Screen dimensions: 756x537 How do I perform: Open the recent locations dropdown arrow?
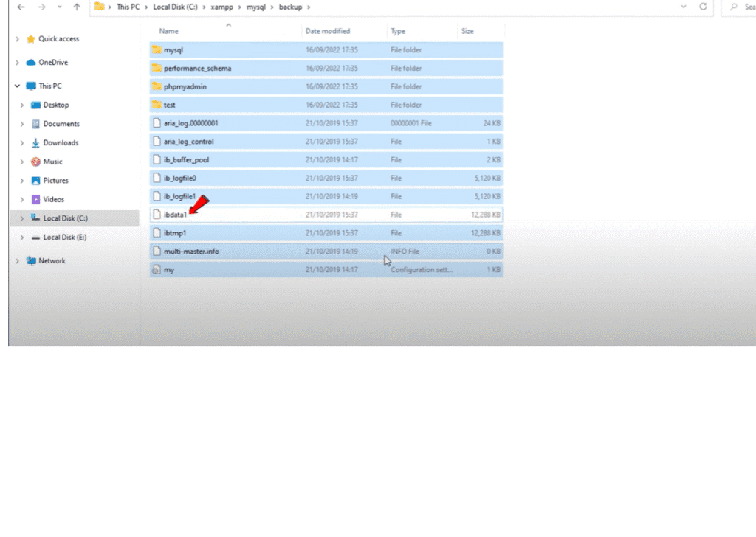59,7
